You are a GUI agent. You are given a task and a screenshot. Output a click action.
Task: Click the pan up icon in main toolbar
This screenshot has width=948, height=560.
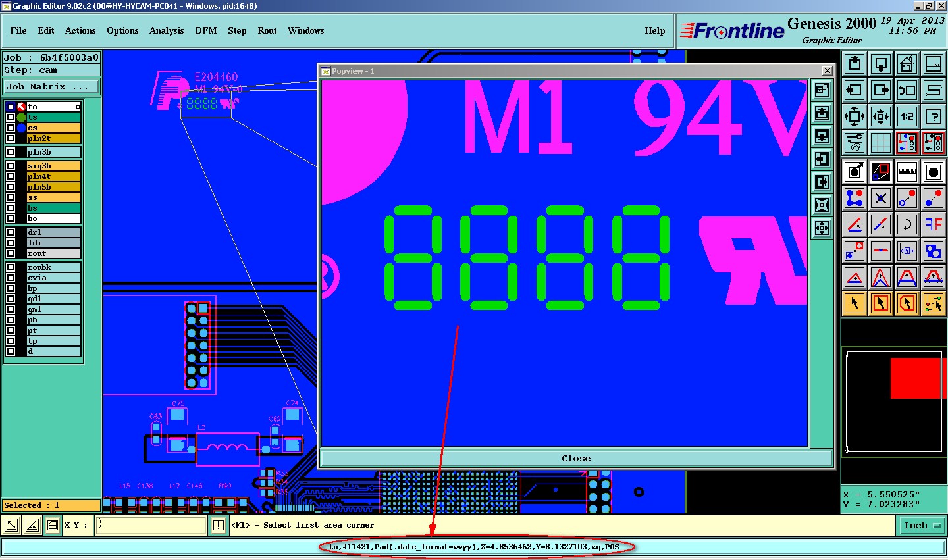click(855, 64)
